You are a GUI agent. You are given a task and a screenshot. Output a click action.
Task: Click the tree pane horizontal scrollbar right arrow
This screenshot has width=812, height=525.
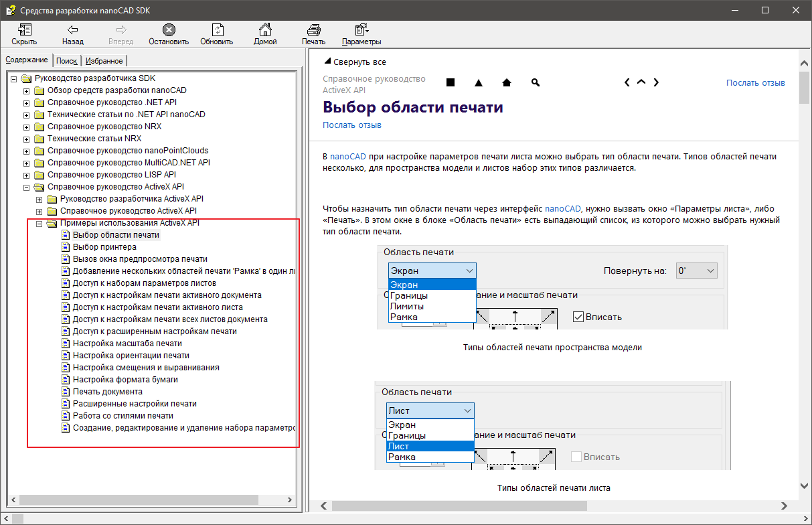tap(290, 500)
